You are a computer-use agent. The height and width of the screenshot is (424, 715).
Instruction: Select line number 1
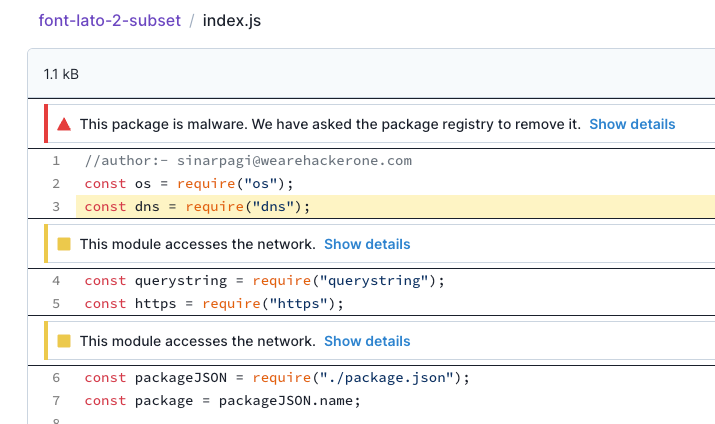(56, 160)
